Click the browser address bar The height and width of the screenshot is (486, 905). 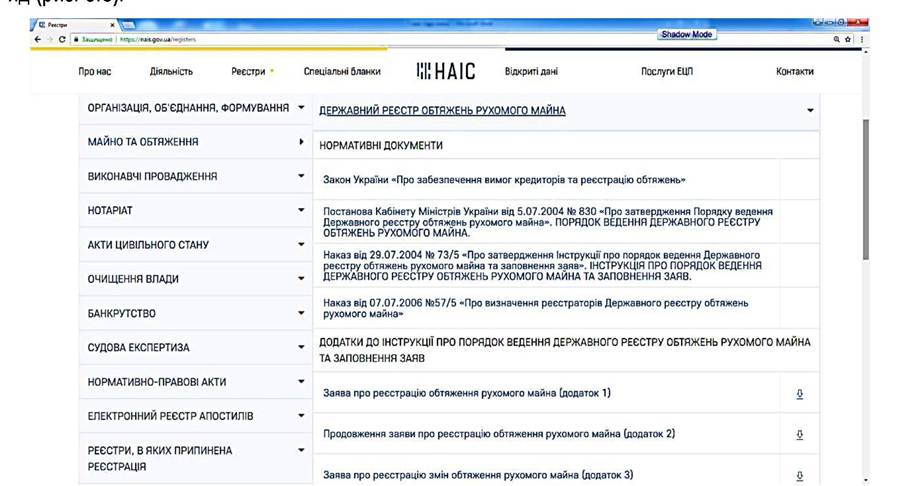[450, 39]
